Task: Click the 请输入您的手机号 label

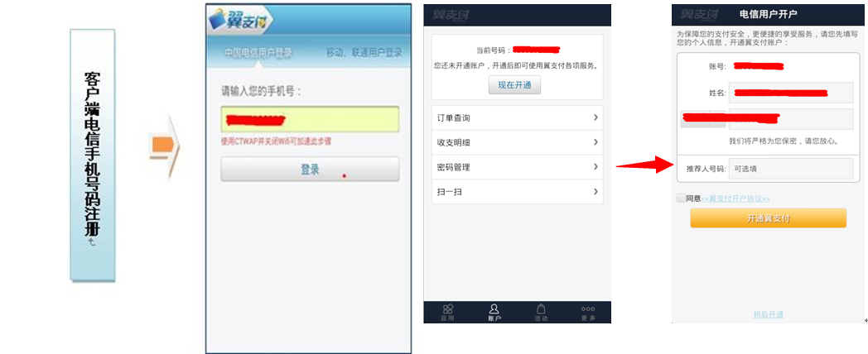Action: pyautogui.click(x=261, y=91)
